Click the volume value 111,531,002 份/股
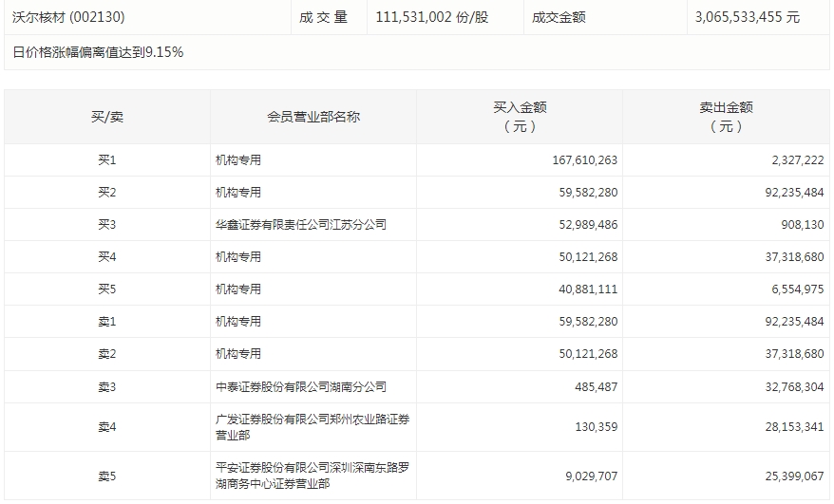Viewport: 834px width, 504px height. (432, 17)
